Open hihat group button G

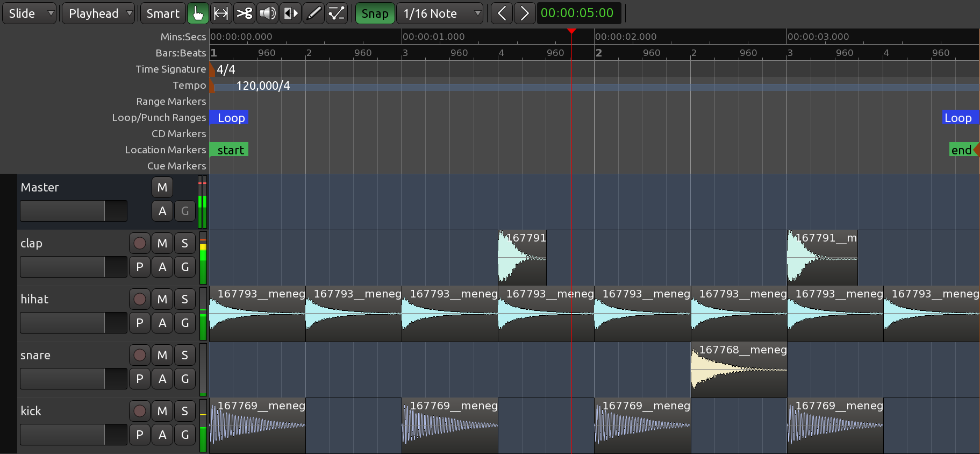point(185,323)
